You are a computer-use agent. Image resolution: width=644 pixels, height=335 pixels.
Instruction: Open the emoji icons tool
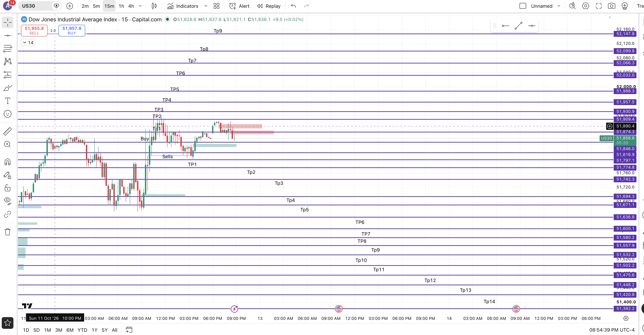tap(8, 114)
